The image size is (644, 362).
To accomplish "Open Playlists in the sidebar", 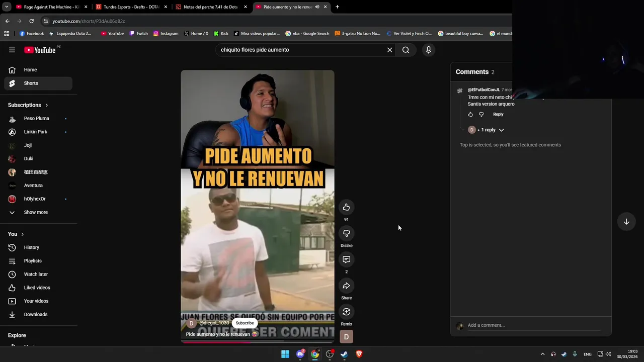I will click(x=38, y=261).
